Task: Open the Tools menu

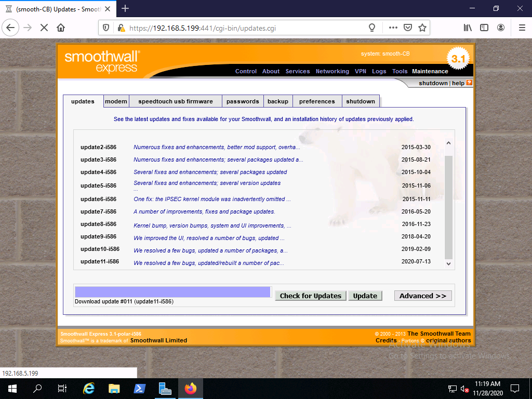Action: click(x=400, y=71)
